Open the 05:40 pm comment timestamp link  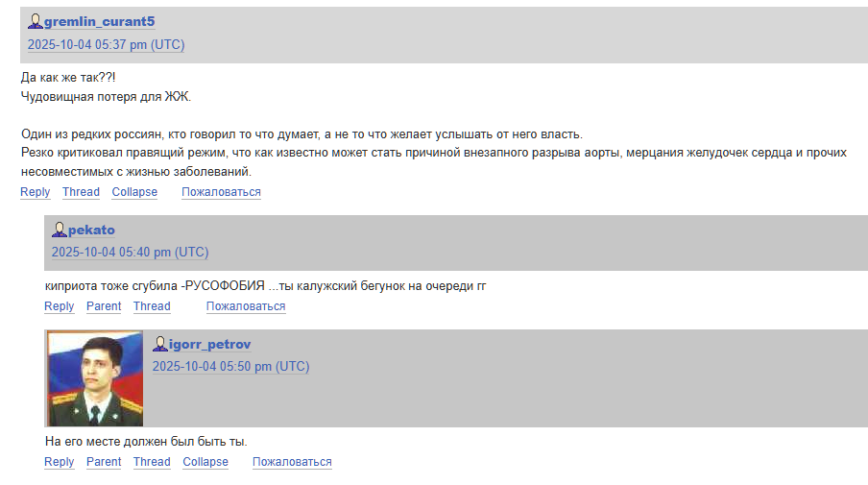coord(130,253)
